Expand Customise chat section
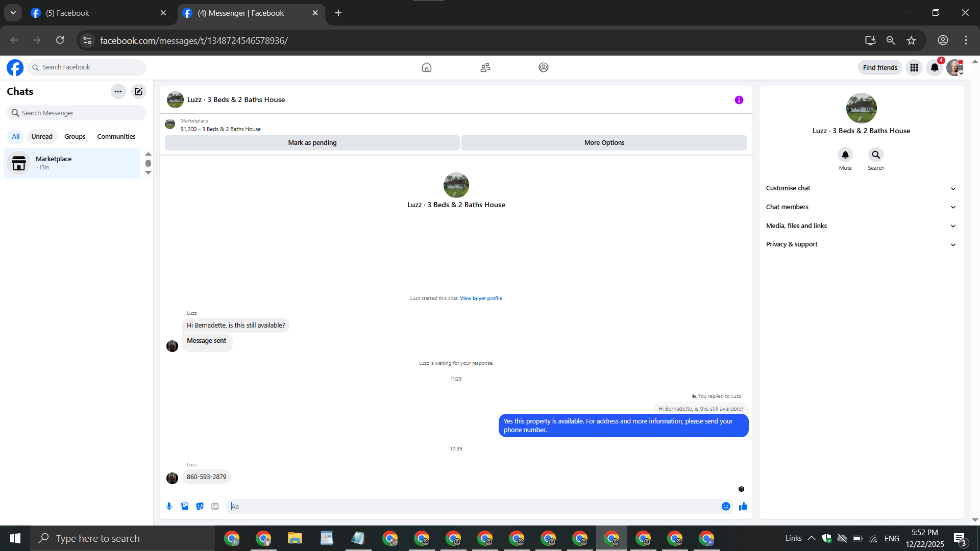Viewport: 980px width, 551px height. point(861,188)
